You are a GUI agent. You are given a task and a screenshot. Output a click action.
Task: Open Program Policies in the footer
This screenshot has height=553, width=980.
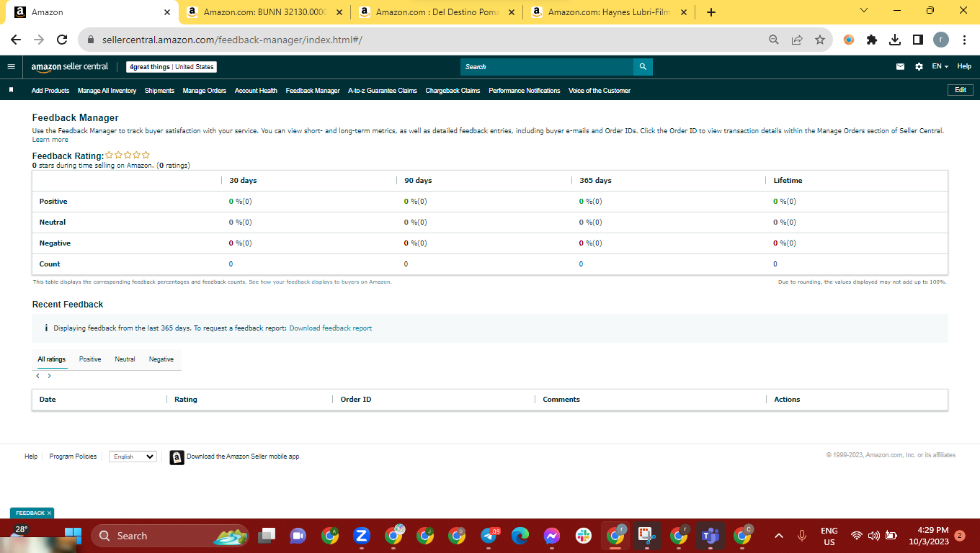coord(73,457)
